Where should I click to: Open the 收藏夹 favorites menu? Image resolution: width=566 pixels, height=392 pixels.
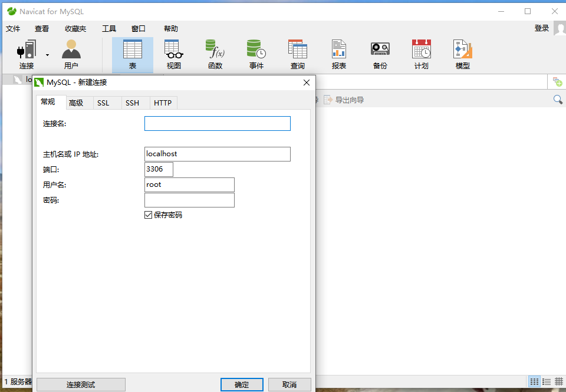point(75,28)
